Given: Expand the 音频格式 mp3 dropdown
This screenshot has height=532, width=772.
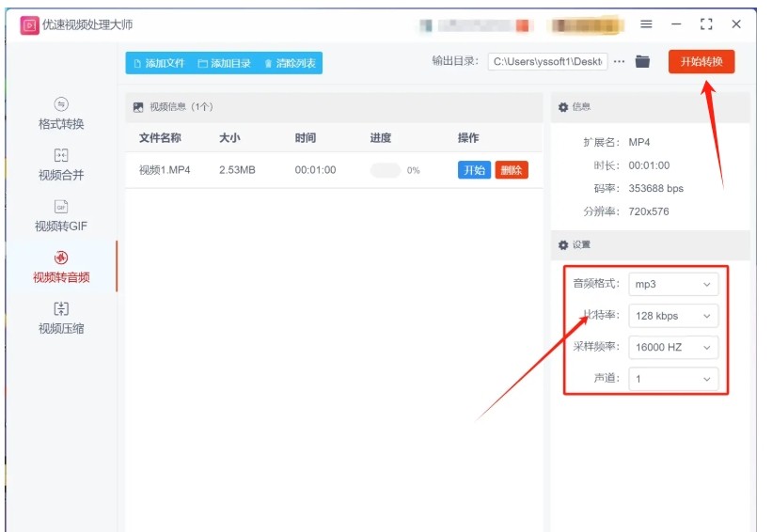Looking at the screenshot, I should pyautogui.click(x=673, y=284).
